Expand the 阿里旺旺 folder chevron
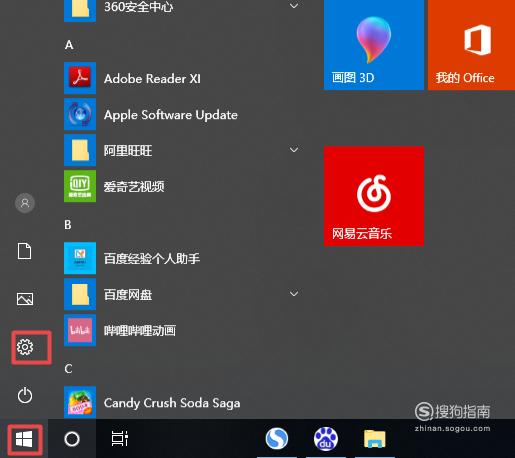This screenshot has width=515, height=458. [294, 149]
